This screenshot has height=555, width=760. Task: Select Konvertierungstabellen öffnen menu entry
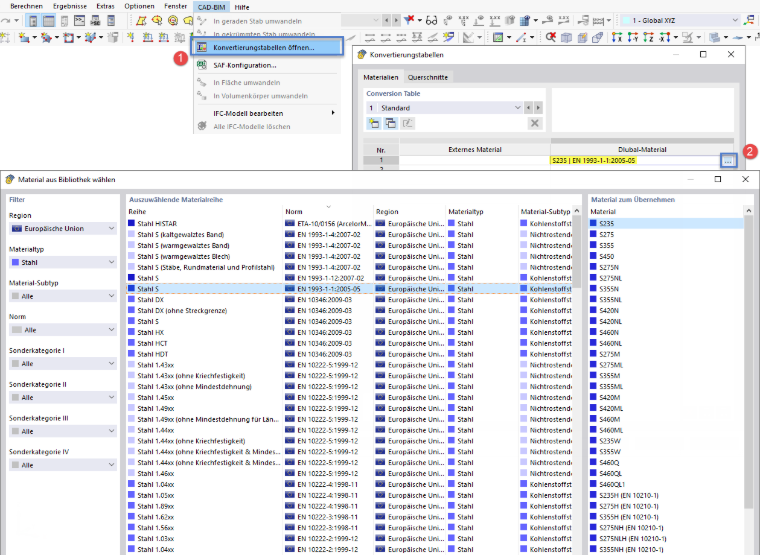tap(269, 47)
